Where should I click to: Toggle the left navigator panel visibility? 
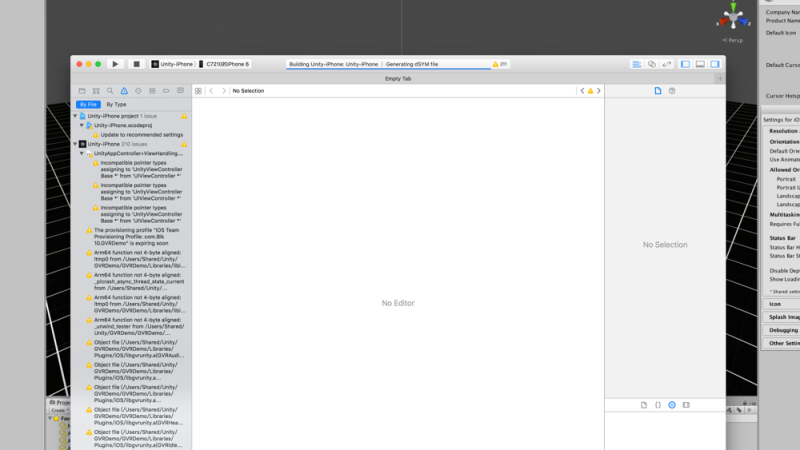click(685, 64)
